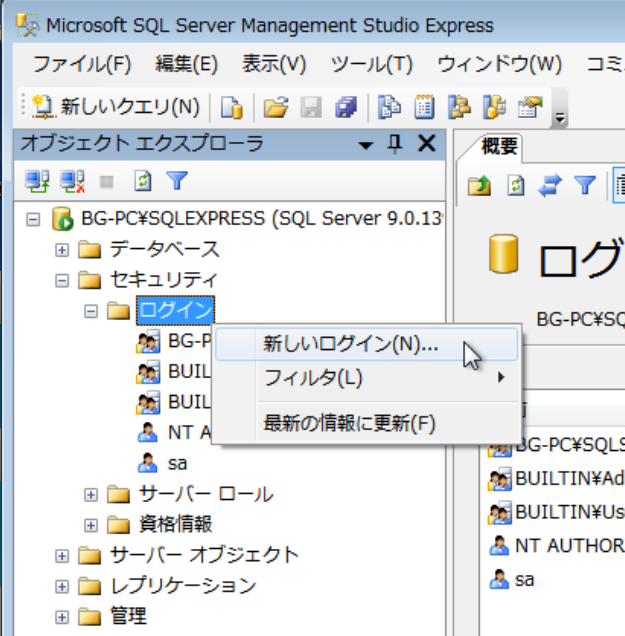Click the Summary notepad toolbar icon
This screenshot has height=636, width=625.
[x=424, y=107]
